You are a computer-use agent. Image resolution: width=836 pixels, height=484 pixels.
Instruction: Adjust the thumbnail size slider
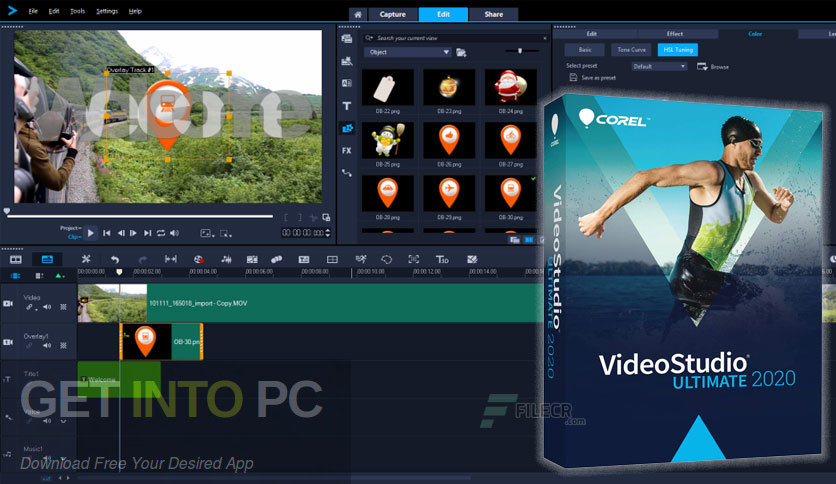coord(520,51)
